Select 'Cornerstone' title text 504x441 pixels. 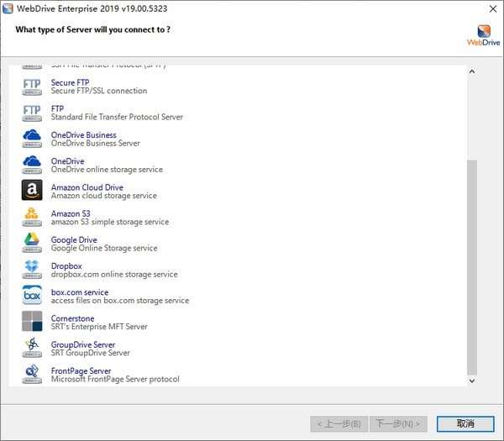click(x=72, y=318)
